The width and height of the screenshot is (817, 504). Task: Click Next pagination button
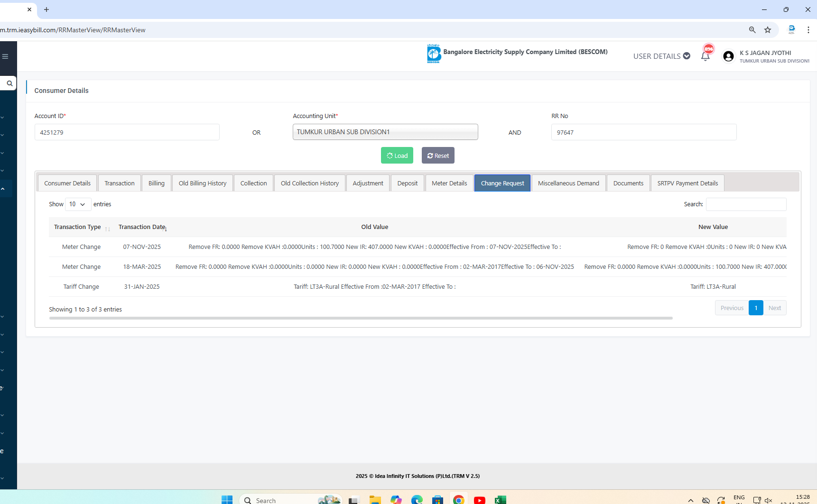(775, 308)
